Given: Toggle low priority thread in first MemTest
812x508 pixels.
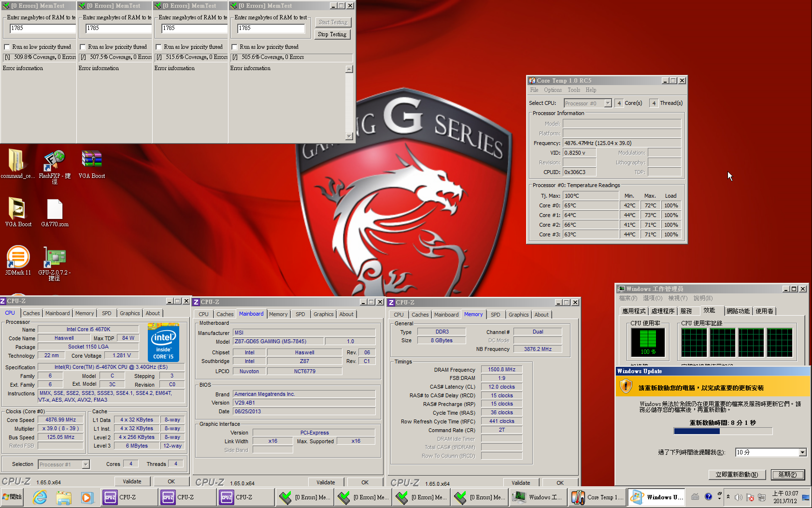Looking at the screenshot, I should (7, 47).
